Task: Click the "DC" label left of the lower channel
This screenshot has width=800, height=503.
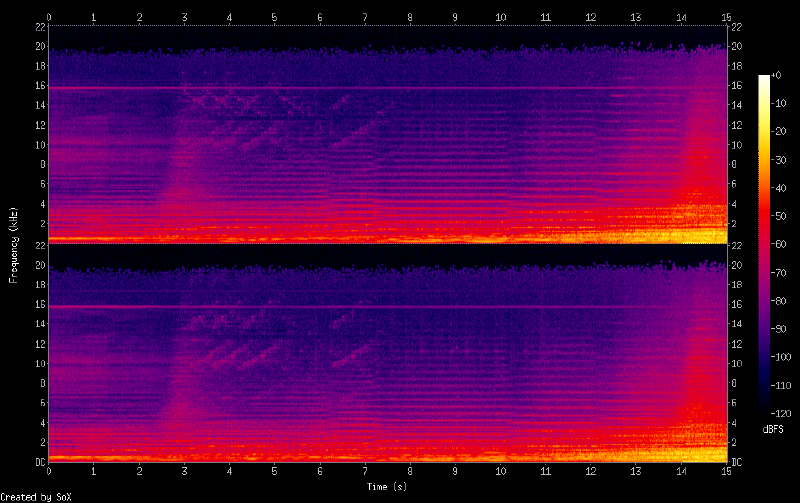Action: [40, 462]
